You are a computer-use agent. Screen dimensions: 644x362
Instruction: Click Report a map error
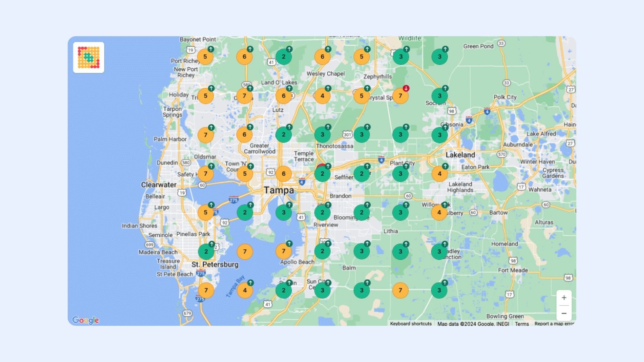pyautogui.click(x=553, y=324)
